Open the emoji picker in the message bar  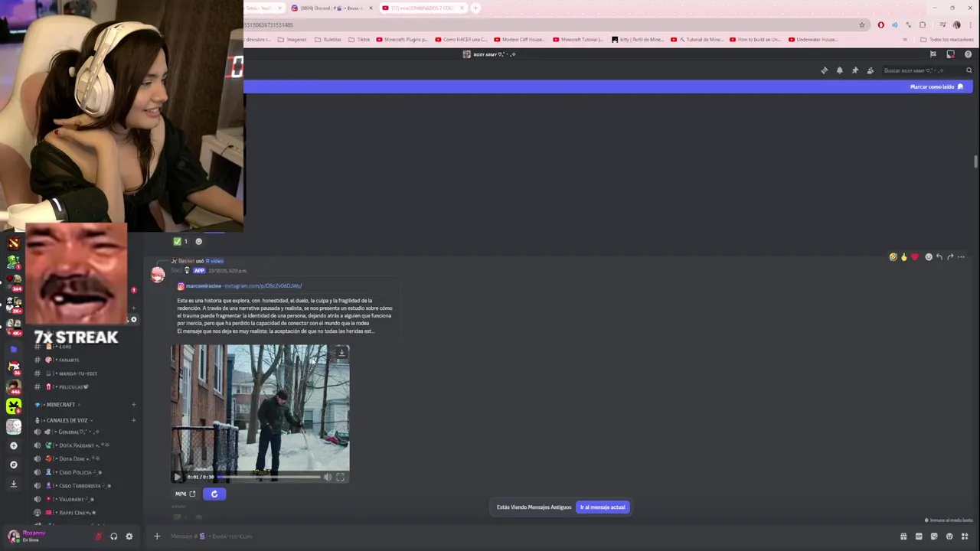click(949, 536)
